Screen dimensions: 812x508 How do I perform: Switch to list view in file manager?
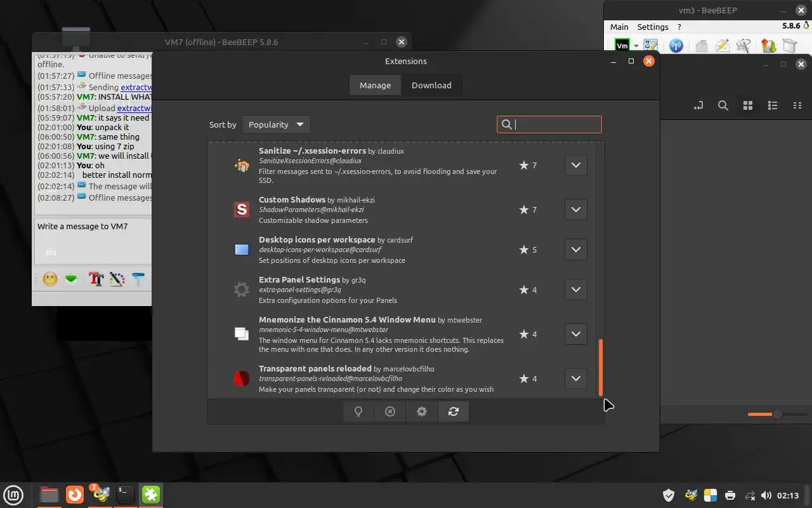(773, 105)
